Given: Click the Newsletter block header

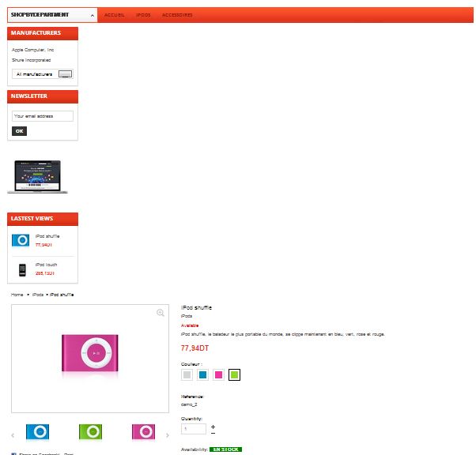Looking at the screenshot, I should point(43,96).
